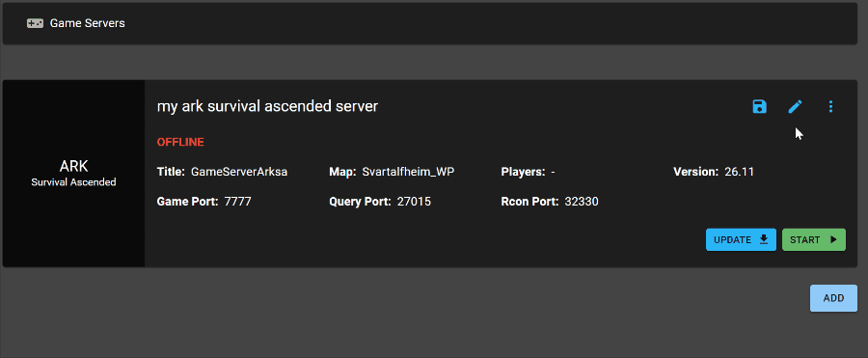Click the title value GameServerArksa
The height and width of the screenshot is (358, 868).
pos(239,172)
